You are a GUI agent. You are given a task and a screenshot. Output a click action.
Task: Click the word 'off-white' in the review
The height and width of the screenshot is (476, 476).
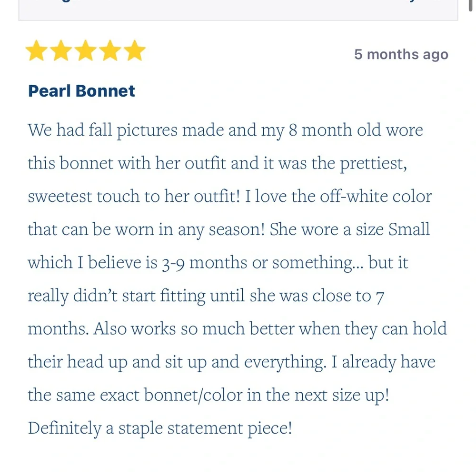coord(353,196)
